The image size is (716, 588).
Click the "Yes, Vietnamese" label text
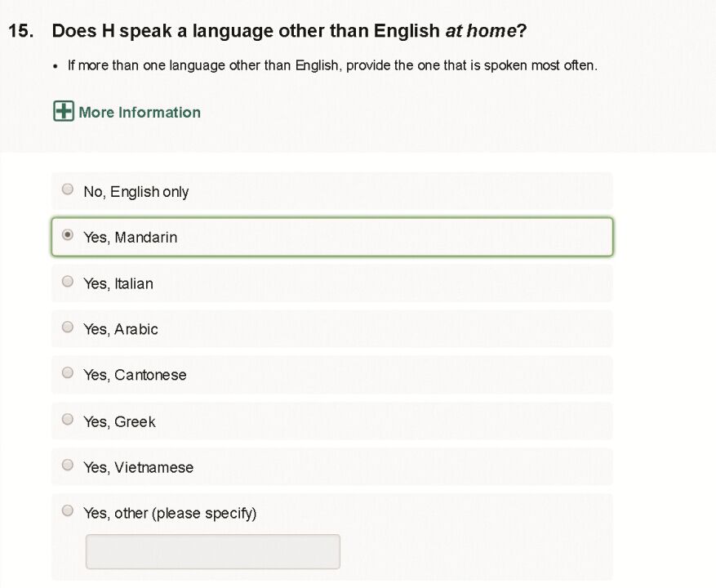click(139, 468)
